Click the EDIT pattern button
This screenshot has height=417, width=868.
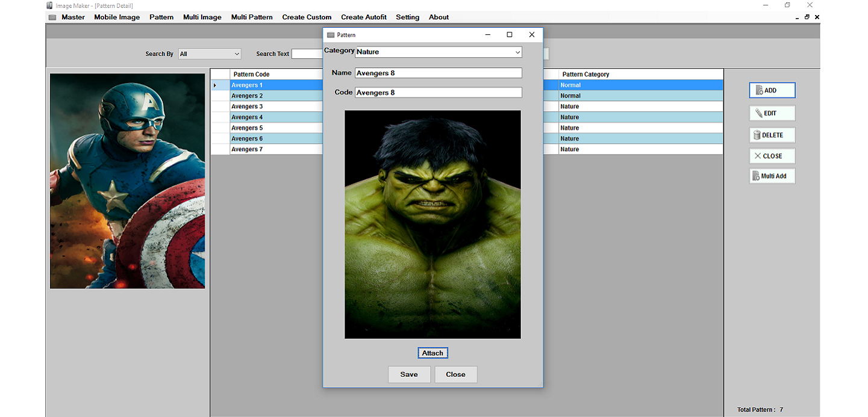[772, 113]
